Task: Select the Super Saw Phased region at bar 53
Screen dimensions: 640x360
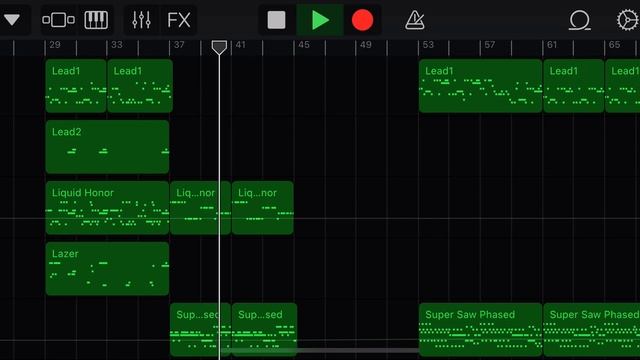Action: click(x=480, y=329)
